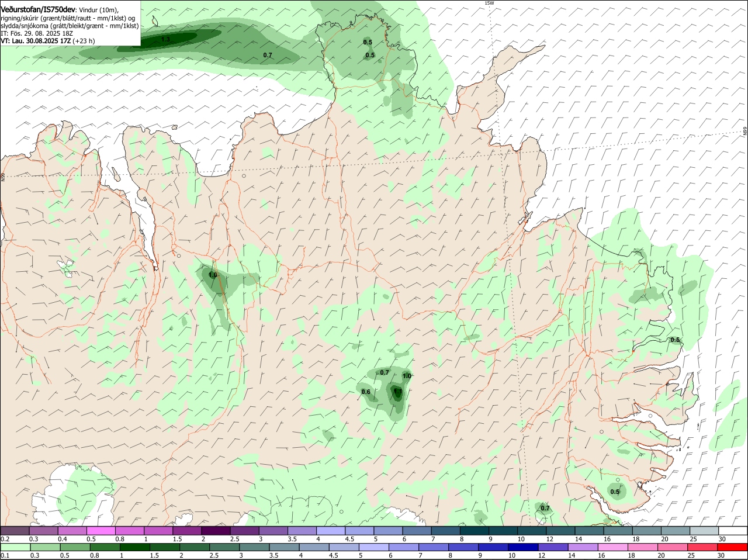Screen dimensions: 748x560
Task: Pick the lower legend purple swatch labeled 12
Action: [x=555, y=547]
